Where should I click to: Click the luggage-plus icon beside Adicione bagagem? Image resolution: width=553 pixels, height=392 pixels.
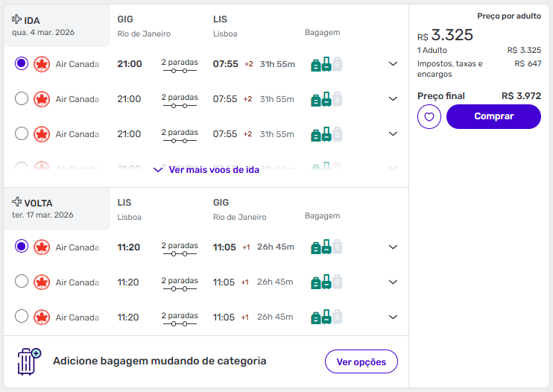point(28,361)
